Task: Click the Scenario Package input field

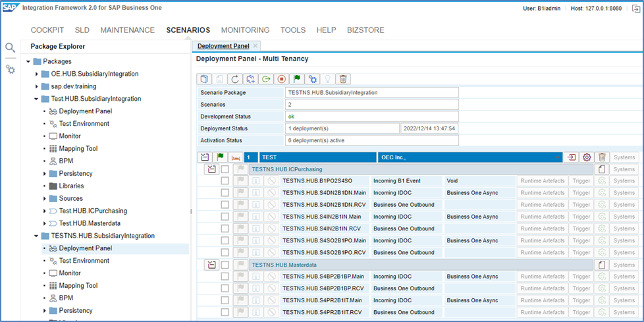Action: pos(371,93)
